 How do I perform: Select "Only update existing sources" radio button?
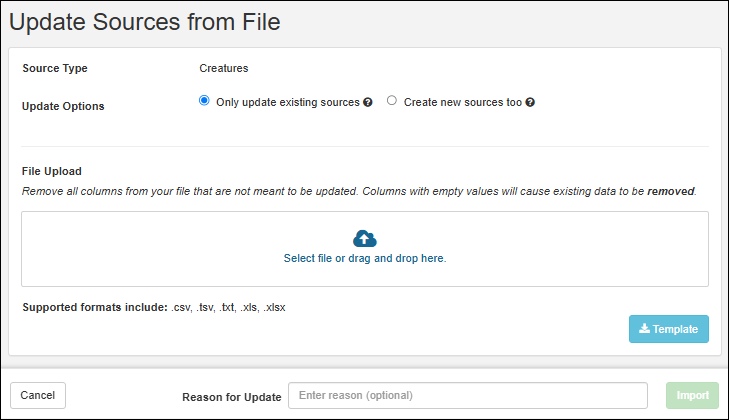point(205,101)
